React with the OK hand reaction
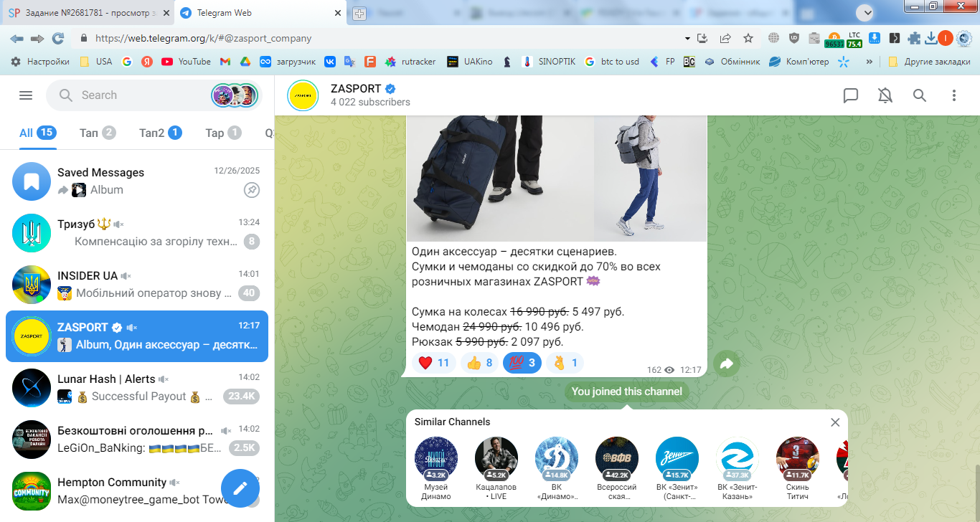The width and height of the screenshot is (980, 522). pyautogui.click(x=565, y=363)
